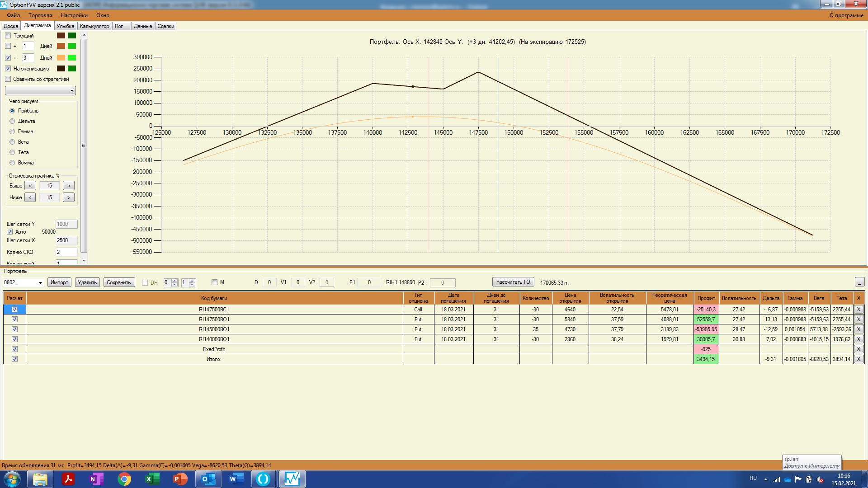Open Adobe Acrobat from the taskbar
Viewport: 868px width, 488px height.
click(x=68, y=479)
